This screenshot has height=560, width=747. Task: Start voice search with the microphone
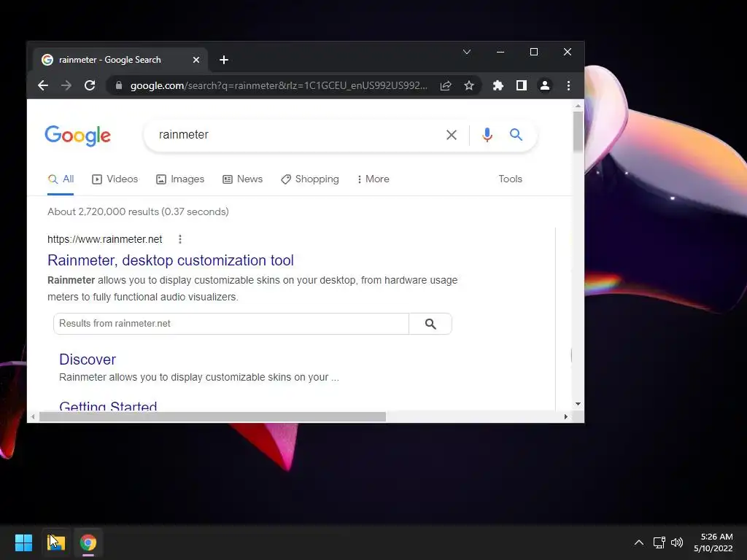click(x=487, y=135)
